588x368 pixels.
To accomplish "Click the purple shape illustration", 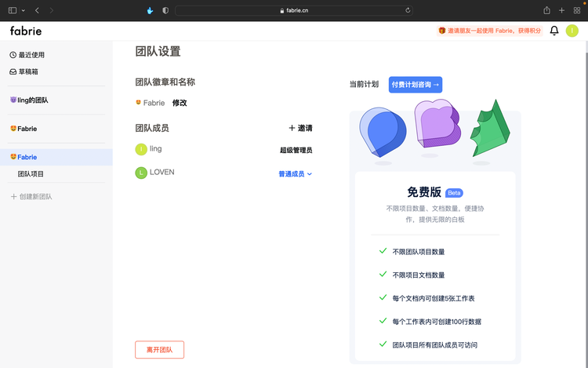I will pos(437,123).
